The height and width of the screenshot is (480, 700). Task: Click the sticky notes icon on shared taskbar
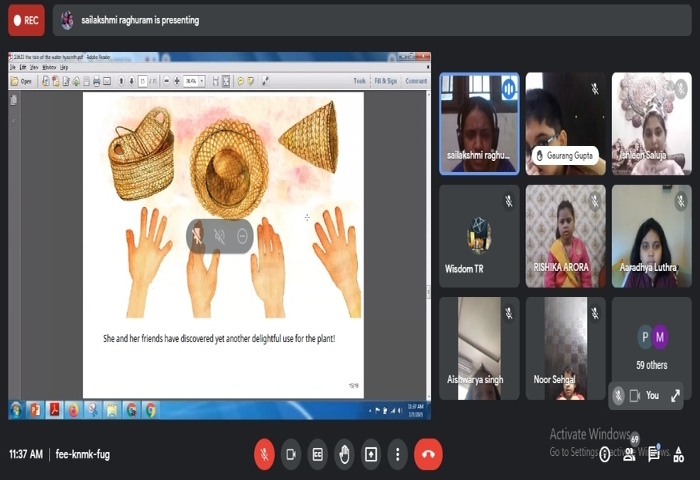pos(112,410)
